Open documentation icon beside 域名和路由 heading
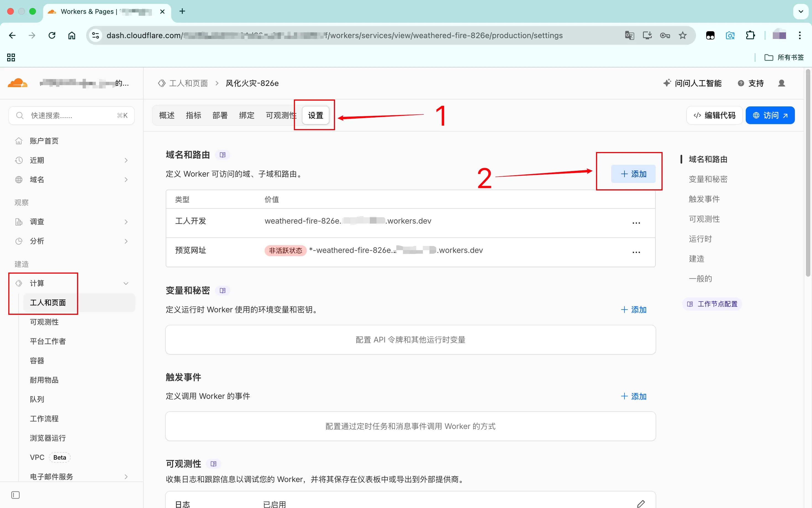 pyautogui.click(x=222, y=155)
